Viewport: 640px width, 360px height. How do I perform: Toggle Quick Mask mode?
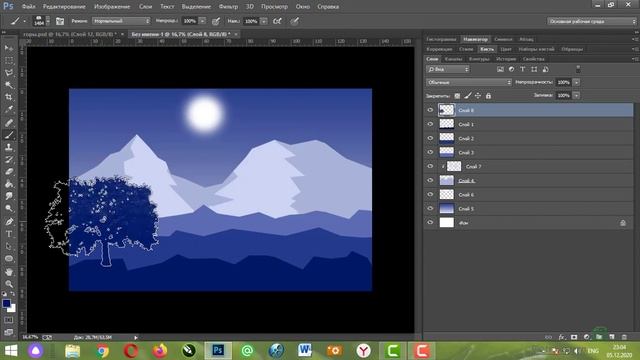pos(9,320)
